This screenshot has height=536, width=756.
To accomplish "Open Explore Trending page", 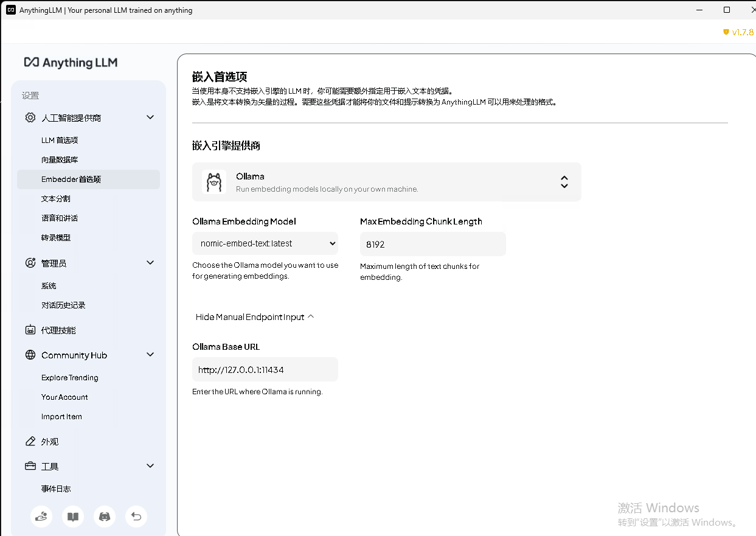I will tap(70, 377).
